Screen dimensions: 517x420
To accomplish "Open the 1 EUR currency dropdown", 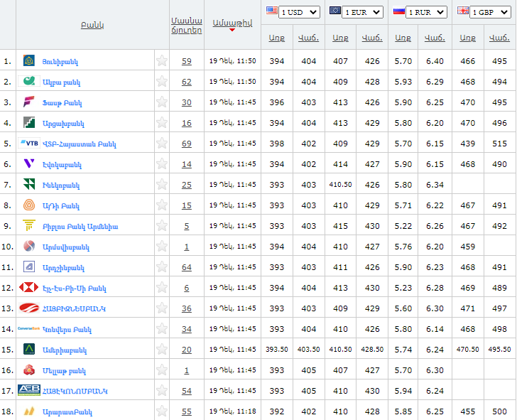I will pos(363,12).
